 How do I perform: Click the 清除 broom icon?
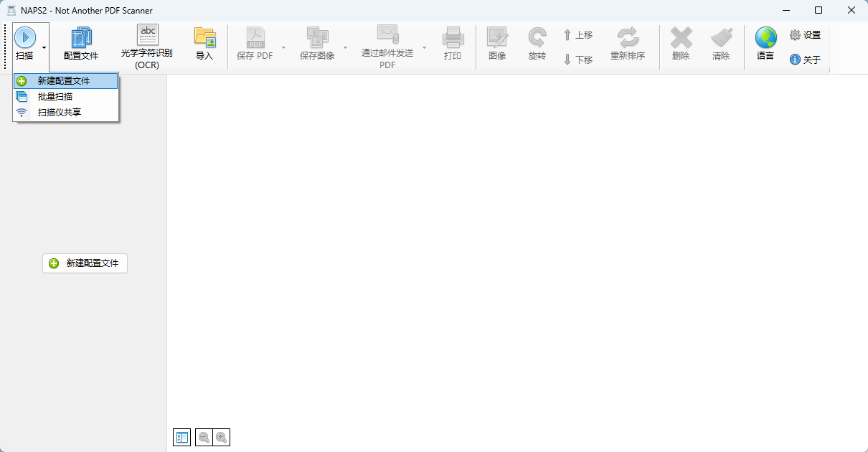click(x=721, y=37)
